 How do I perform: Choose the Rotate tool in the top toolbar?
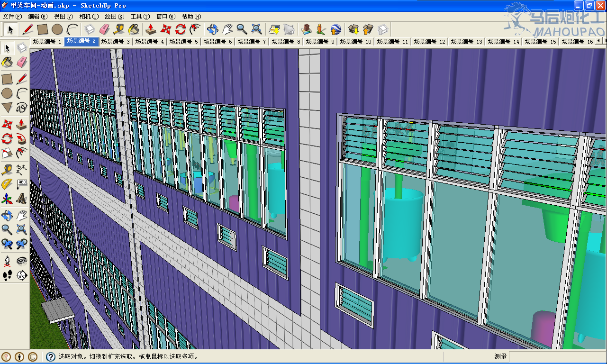click(x=181, y=29)
